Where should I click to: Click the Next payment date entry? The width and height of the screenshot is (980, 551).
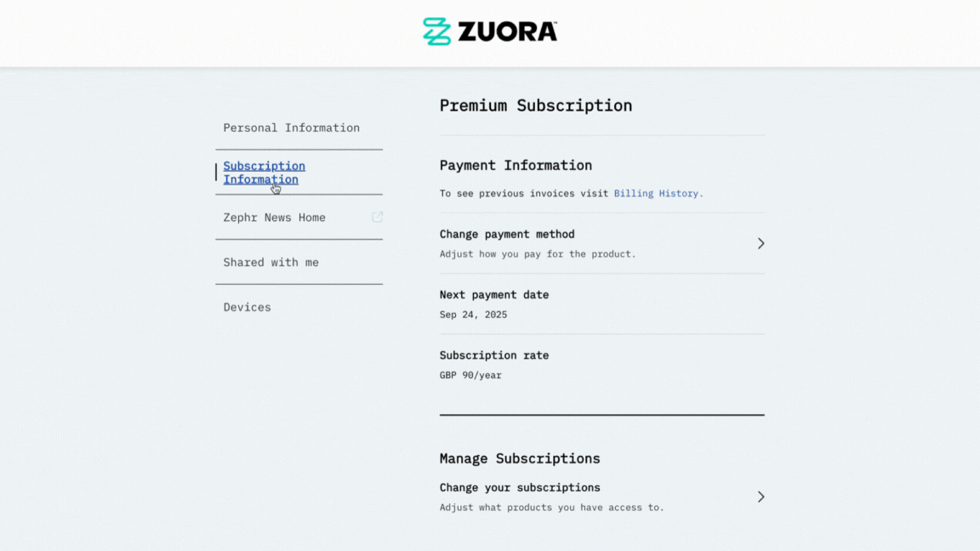[494, 294]
